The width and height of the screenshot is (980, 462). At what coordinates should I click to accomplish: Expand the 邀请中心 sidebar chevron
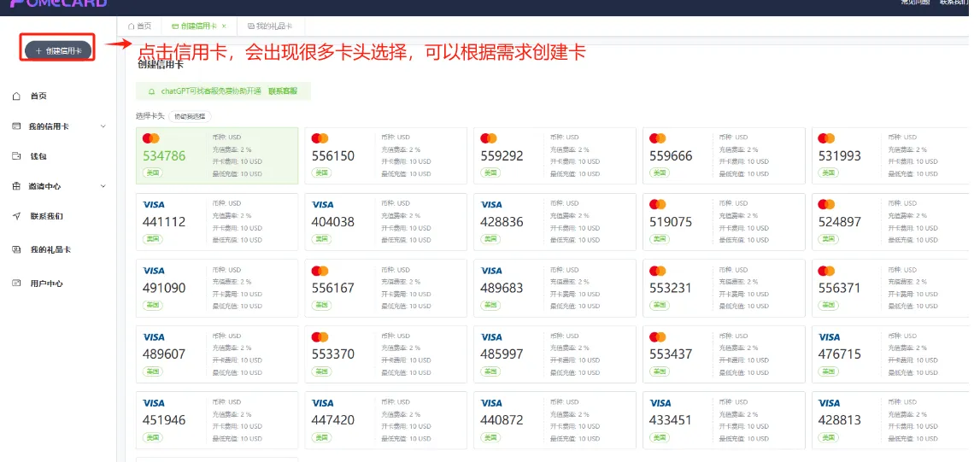pyautogui.click(x=103, y=186)
